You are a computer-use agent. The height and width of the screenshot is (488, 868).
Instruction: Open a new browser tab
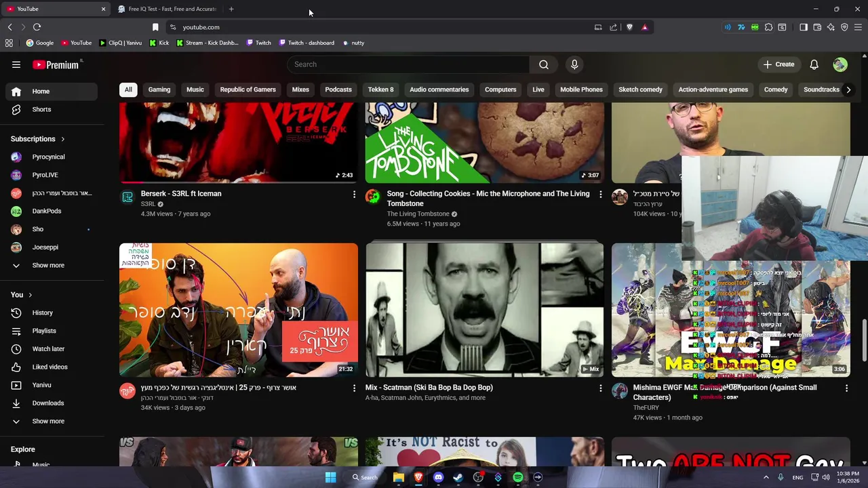pos(231,9)
